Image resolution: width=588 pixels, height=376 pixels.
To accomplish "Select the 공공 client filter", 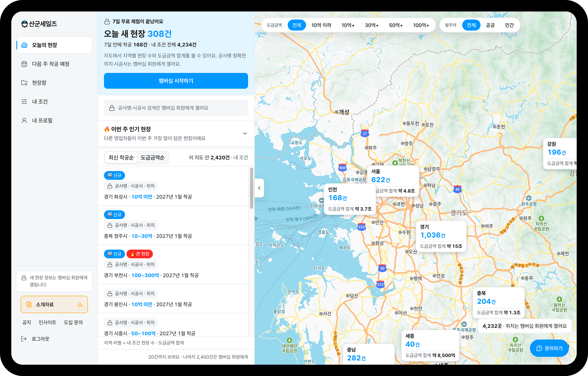I will tap(490, 25).
